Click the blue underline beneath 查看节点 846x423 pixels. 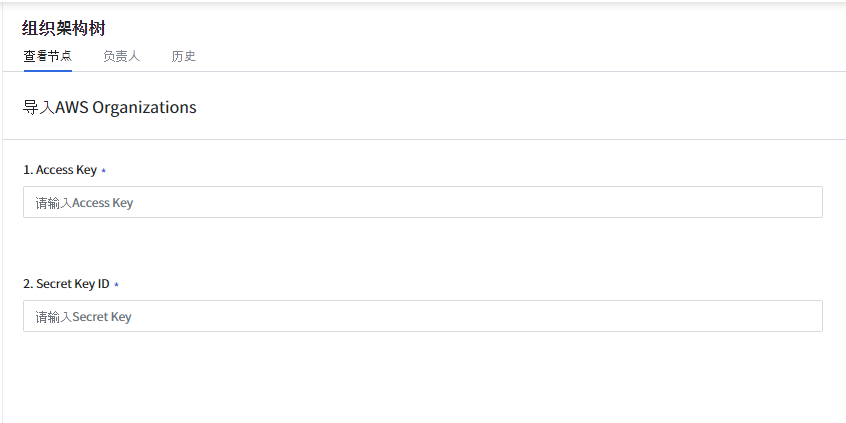pyautogui.click(x=47, y=70)
